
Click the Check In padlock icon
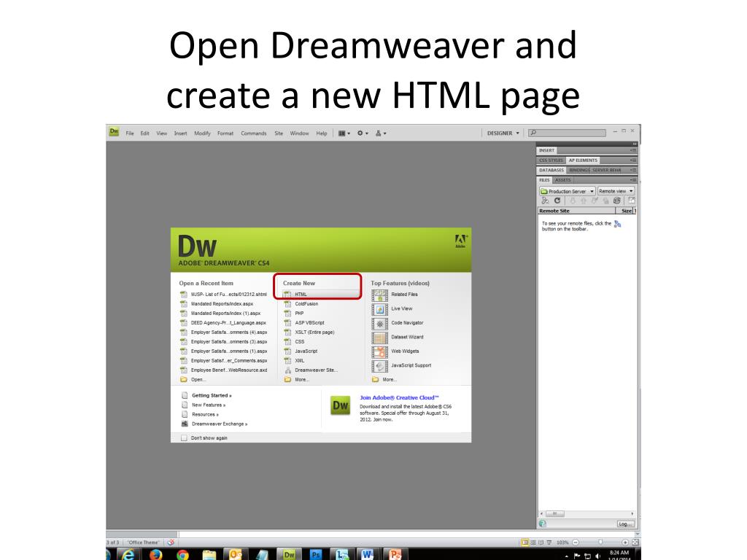pos(605,201)
